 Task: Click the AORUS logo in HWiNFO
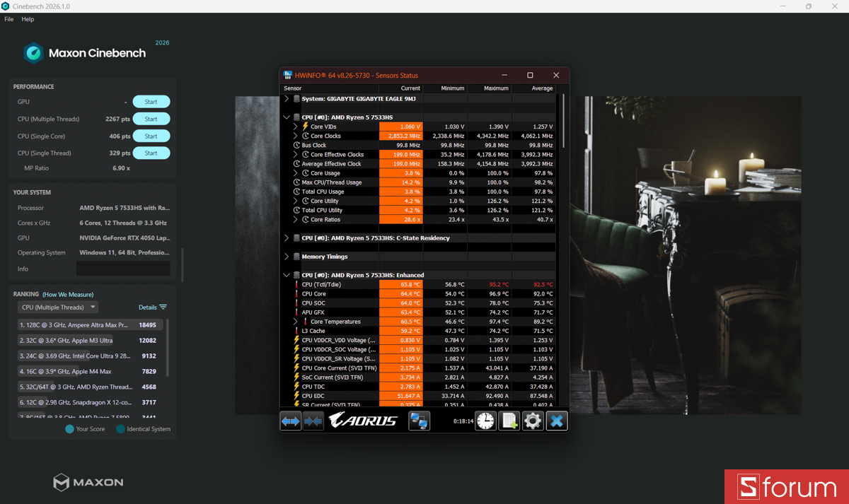pos(364,421)
